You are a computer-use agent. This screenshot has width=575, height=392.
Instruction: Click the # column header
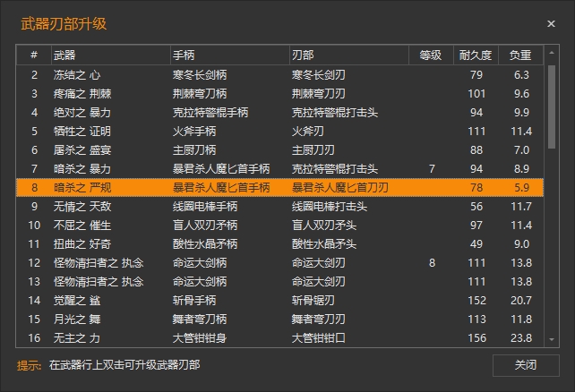coord(34,55)
